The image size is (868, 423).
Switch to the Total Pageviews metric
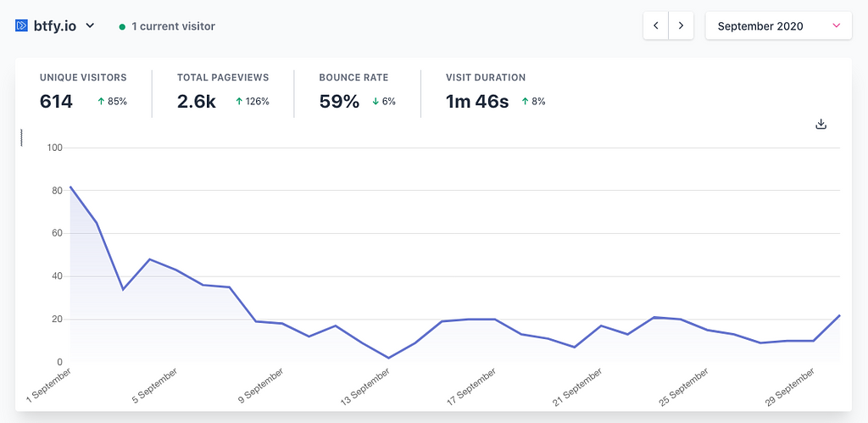[222, 92]
